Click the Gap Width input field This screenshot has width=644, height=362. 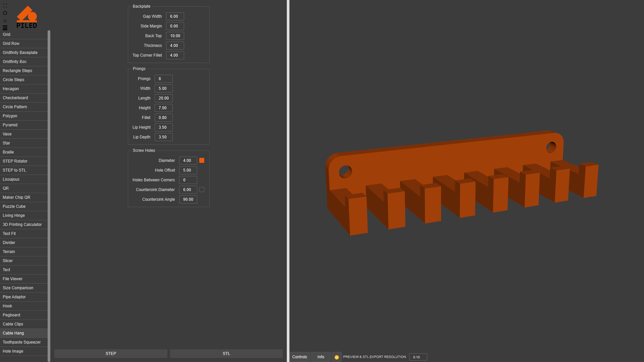point(175,16)
